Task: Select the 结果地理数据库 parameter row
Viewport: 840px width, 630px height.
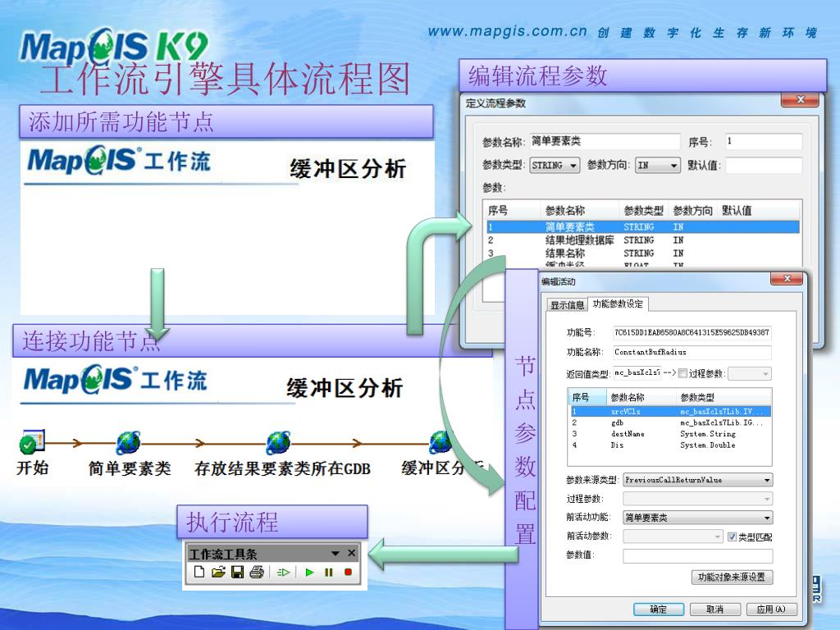Action: (x=643, y=240)
